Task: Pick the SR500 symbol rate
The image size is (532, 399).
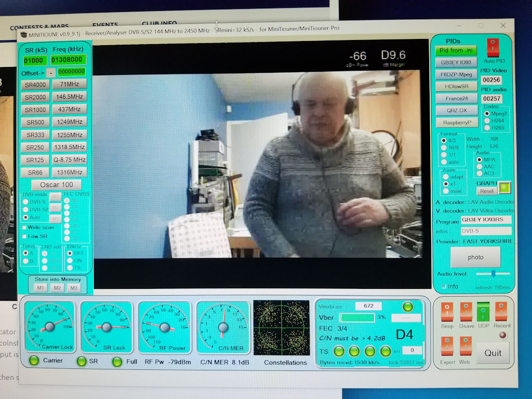Action: click(x=35, y=122)
